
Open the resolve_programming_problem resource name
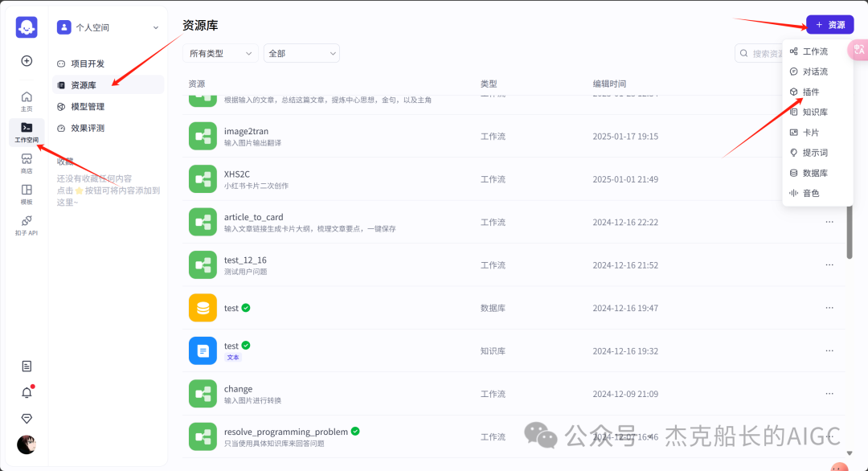click(286, 432)
